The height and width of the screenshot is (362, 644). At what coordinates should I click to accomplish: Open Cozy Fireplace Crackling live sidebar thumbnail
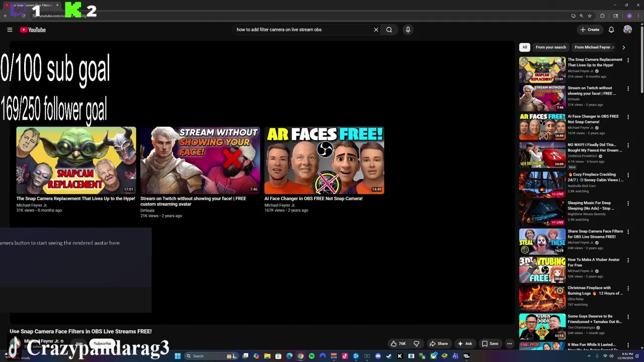click(x=542, y=185)
